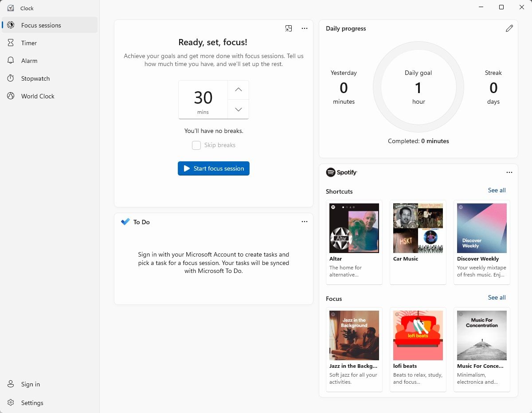
Task: Open Spotify panel more options ellipsis
Action: click(509, 172)
